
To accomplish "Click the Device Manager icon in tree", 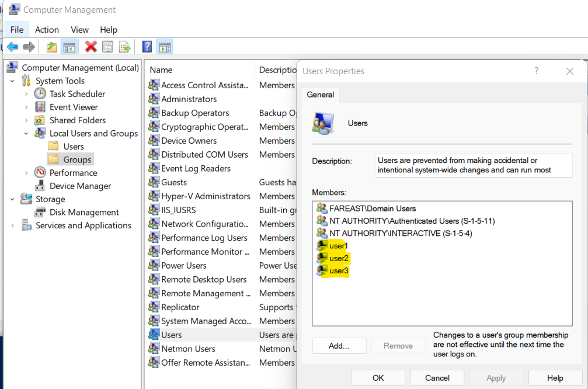I will [x=40, y=186].
